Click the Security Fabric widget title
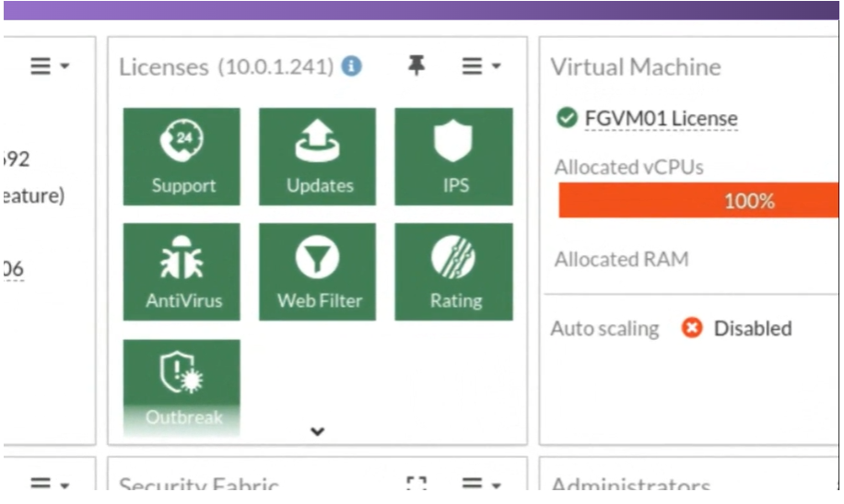This screenshot has height=504, width=844. pyautogui.click(x=199, y=483)
